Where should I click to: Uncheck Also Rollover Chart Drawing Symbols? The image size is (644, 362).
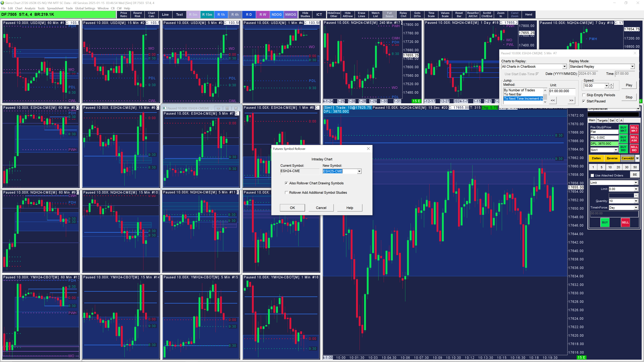coord(286,183)
